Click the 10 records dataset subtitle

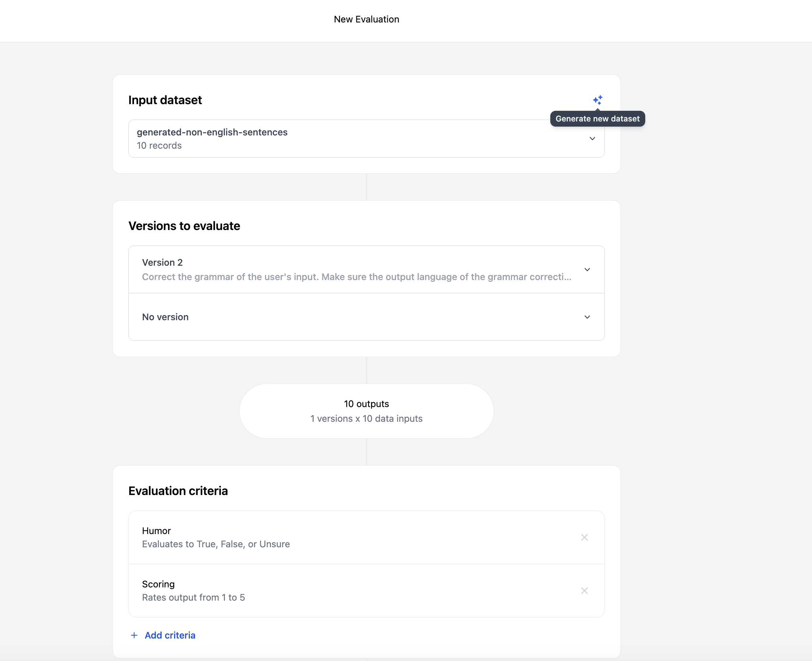pyautogui.click(x=159, y=145)
